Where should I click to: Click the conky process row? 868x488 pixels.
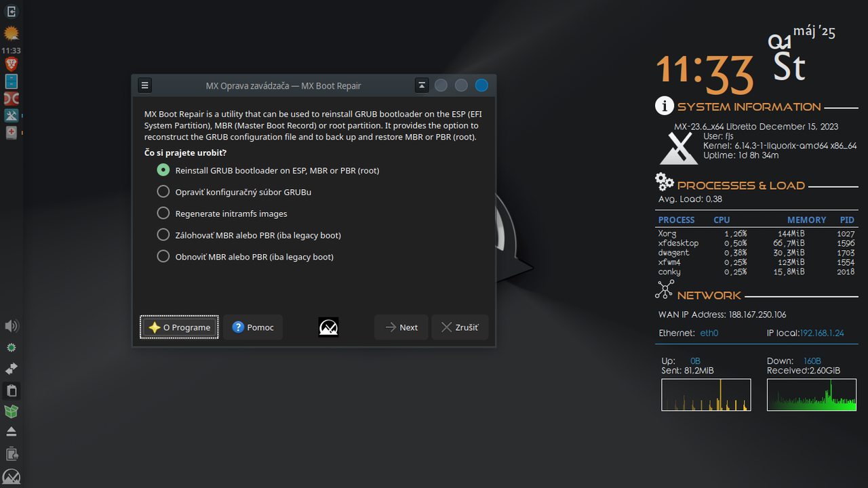click(x=757, y=272)
